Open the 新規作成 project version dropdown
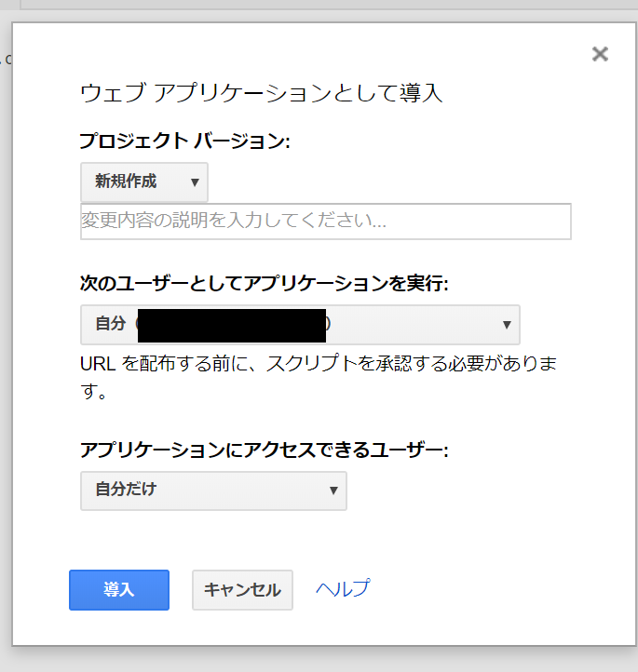Image resolution: width=638 pixels, height=672 pixels. click(x=144, y=182)
